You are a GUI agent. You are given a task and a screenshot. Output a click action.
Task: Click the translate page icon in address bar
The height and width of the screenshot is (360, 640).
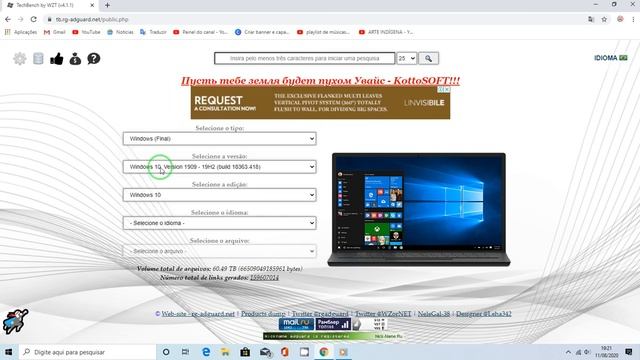[591, 19]
